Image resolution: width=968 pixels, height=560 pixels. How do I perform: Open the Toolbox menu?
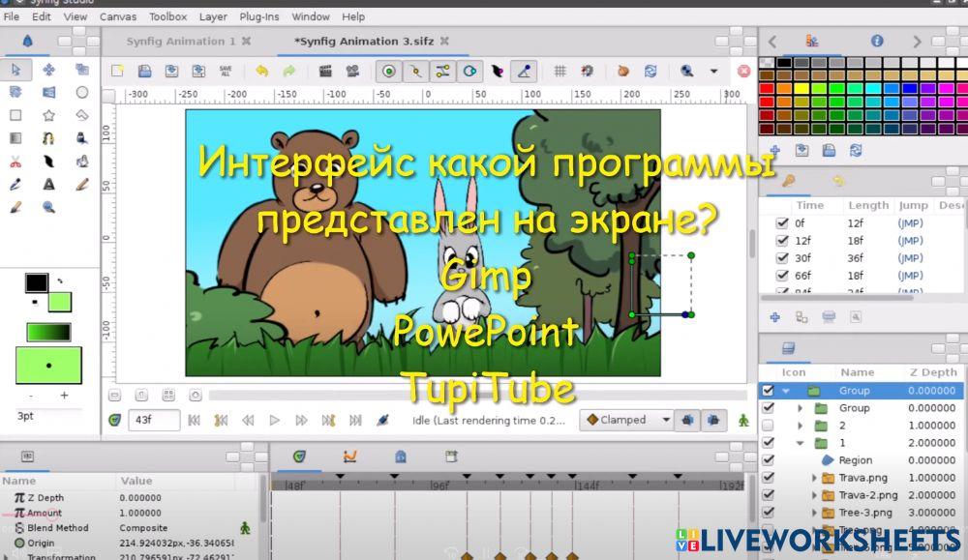pos(167,16)
